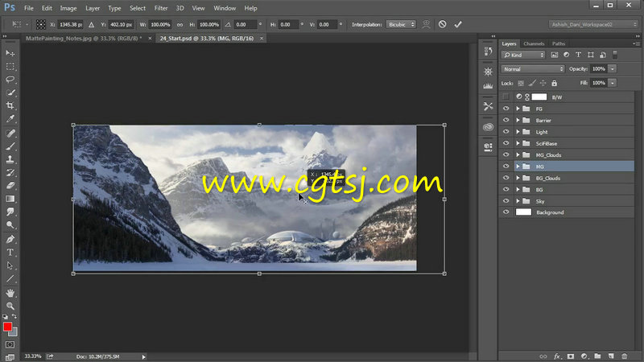Open the Opacity slider dropdown arrow
The height and width of the screenshot is (362, 644).
(x=613, y=69)
